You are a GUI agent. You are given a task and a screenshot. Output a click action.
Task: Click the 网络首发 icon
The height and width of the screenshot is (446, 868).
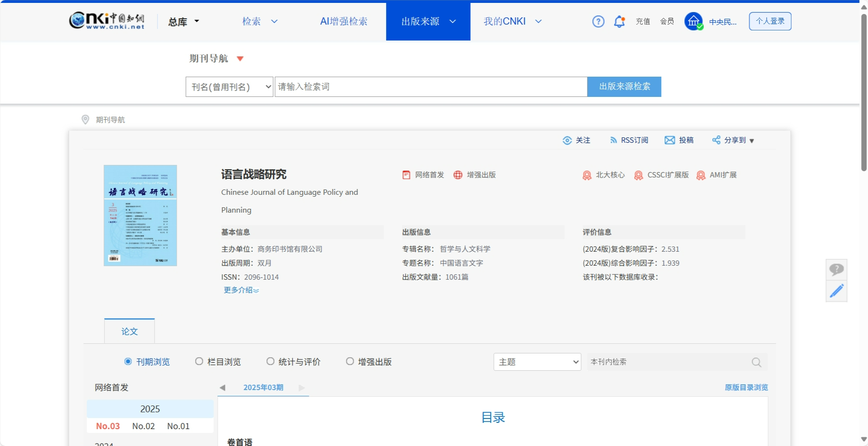[x=406, y=175]
